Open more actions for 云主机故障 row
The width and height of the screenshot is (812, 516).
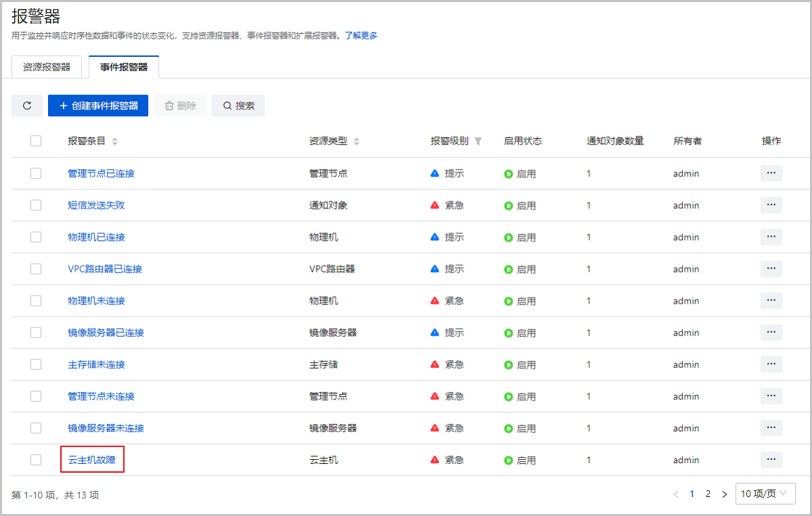(771, 460)
